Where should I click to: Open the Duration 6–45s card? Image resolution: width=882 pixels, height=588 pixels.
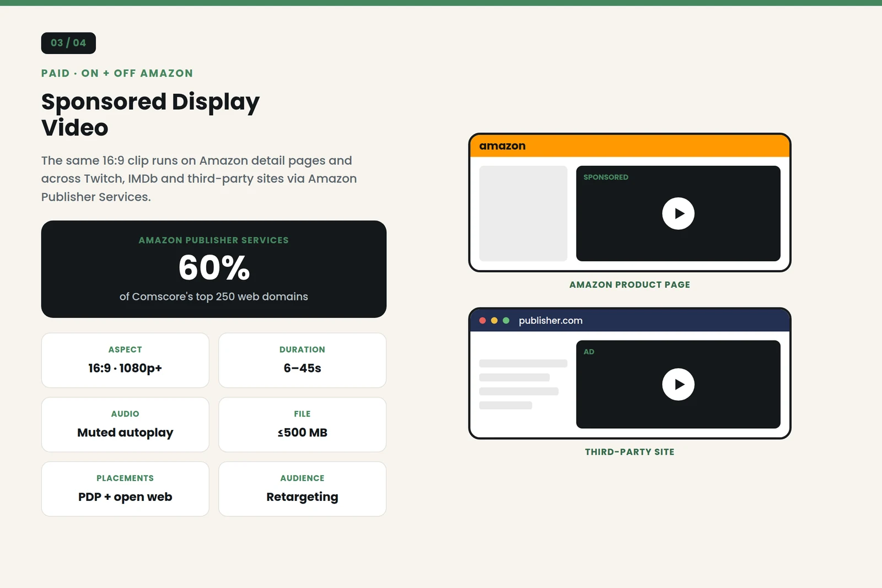302,360
